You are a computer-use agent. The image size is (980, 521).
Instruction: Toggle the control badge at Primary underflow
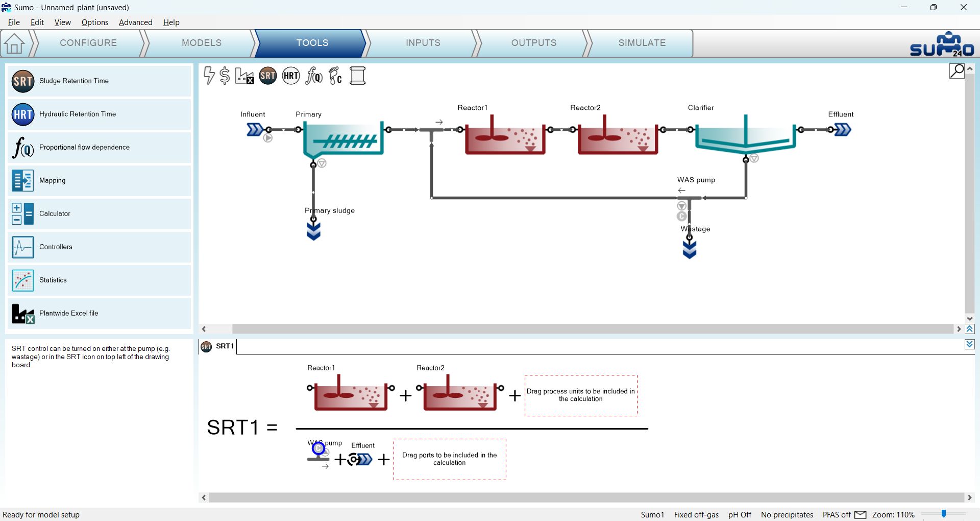[322, 163]
